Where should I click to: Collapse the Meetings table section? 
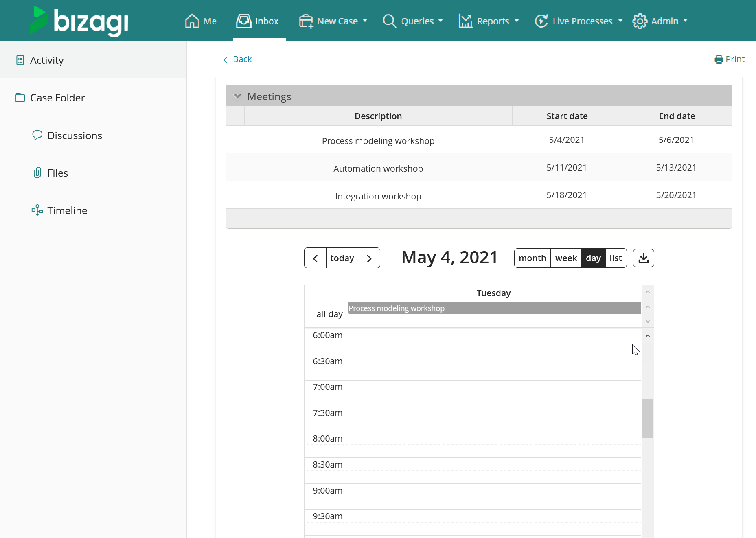tap(237, 96)
